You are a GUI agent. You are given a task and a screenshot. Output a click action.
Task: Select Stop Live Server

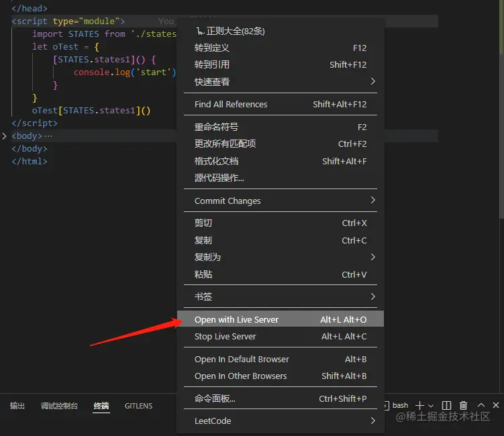(281, 337)
